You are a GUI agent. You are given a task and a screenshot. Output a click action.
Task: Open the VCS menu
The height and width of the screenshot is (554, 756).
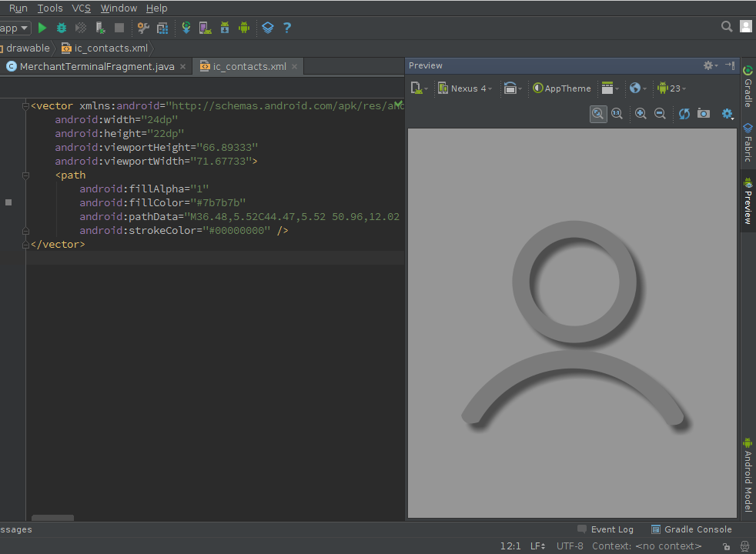point(81,8)
